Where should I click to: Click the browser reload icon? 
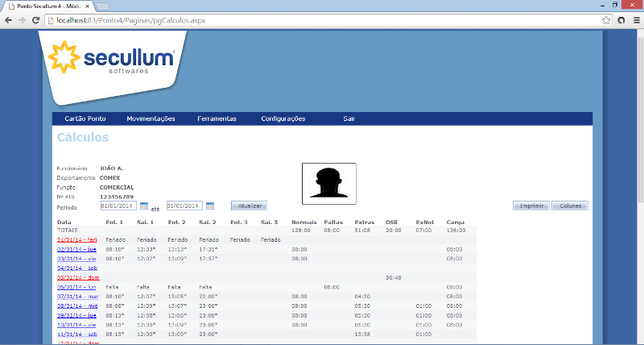pos(36,19)
